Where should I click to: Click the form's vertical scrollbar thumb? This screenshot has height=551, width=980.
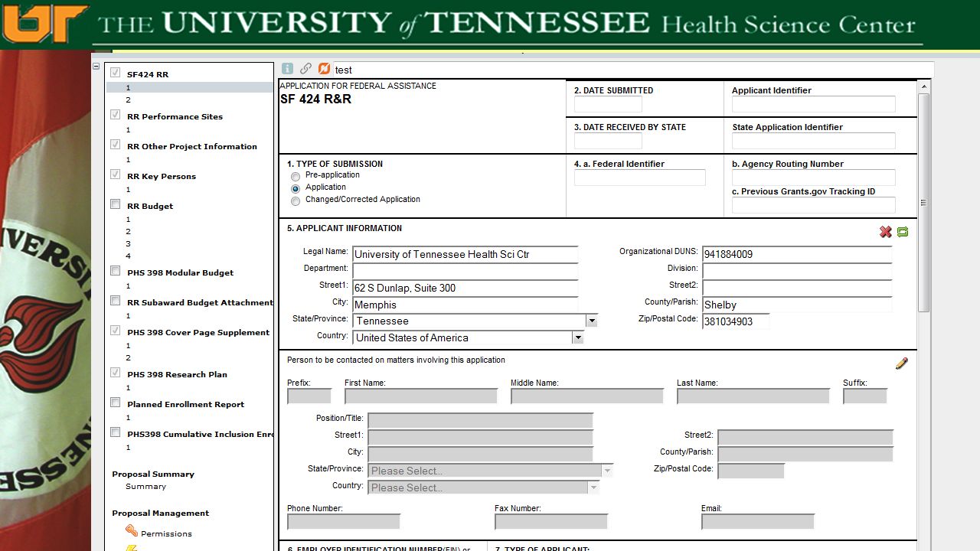923,202
